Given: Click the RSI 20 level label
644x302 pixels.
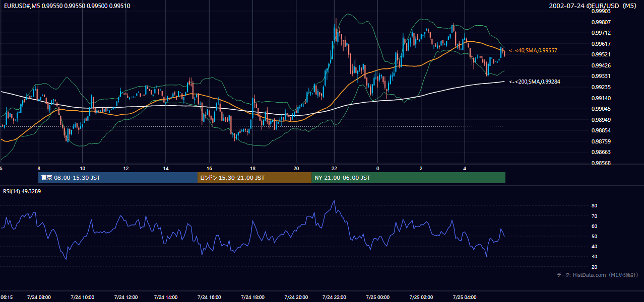Looking at the screenshot, I should tap(594, 267).
